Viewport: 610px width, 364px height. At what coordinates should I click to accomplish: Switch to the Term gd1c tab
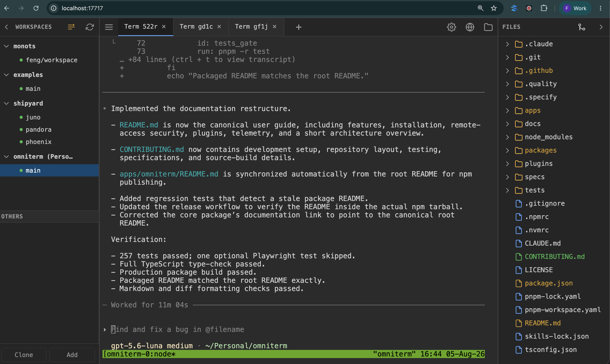[196, 27]
